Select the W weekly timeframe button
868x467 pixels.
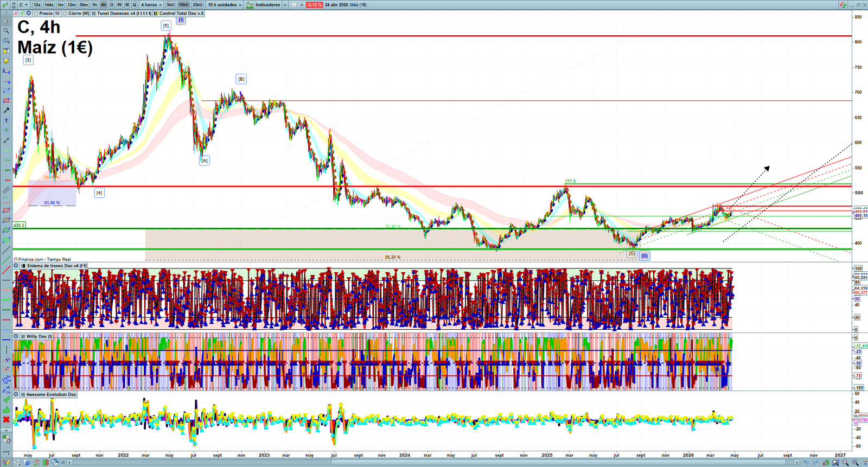[x=119, y=5]
